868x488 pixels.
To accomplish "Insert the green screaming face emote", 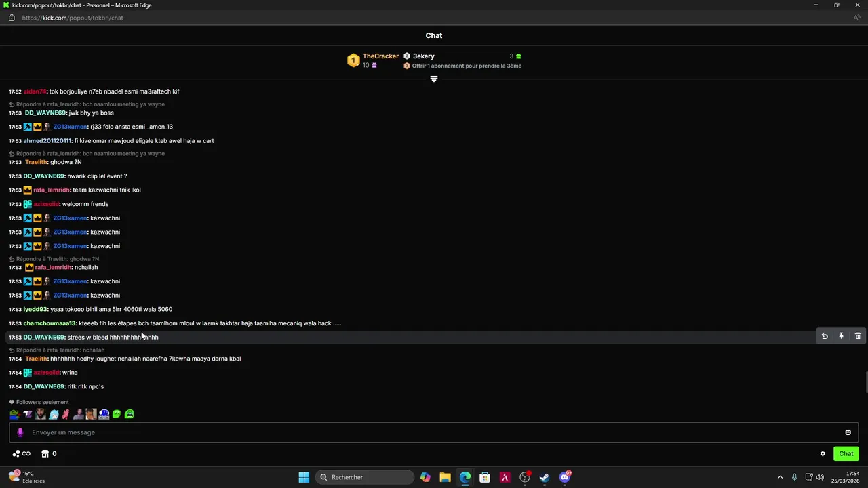I will tap(129, 414).
